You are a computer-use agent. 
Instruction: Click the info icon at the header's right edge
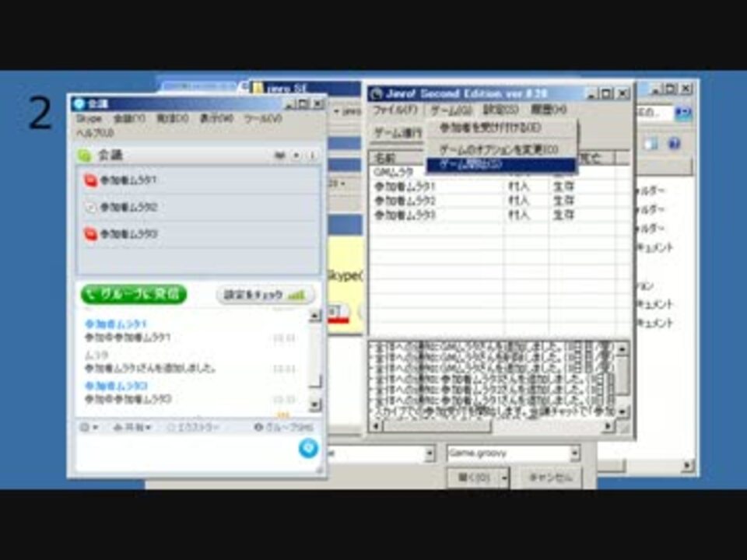click(x=313, y=156)
